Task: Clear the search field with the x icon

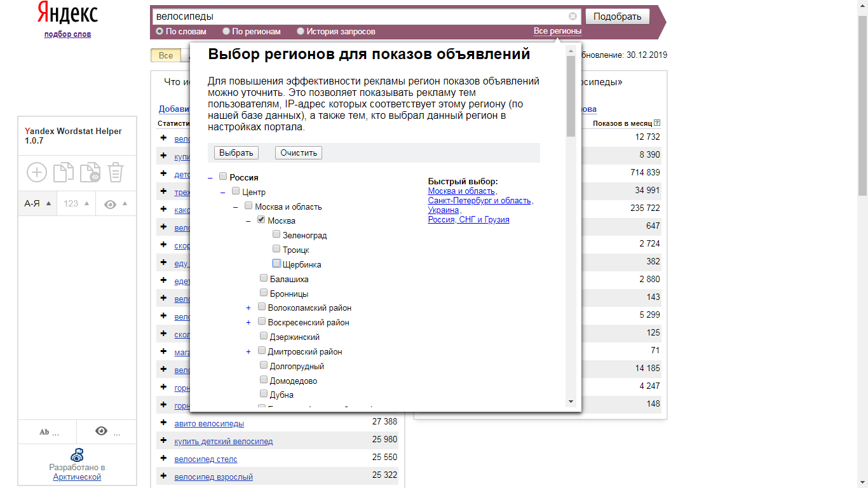Action: 573,17
